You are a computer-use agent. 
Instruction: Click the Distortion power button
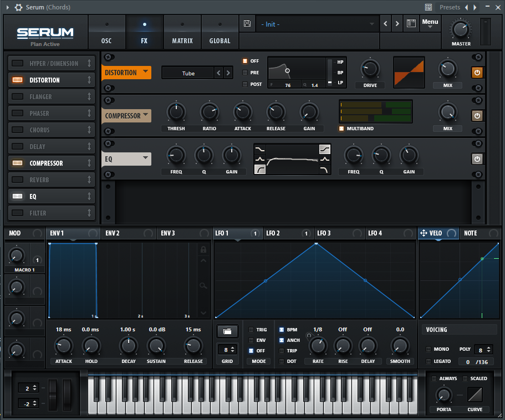point(477,73)
